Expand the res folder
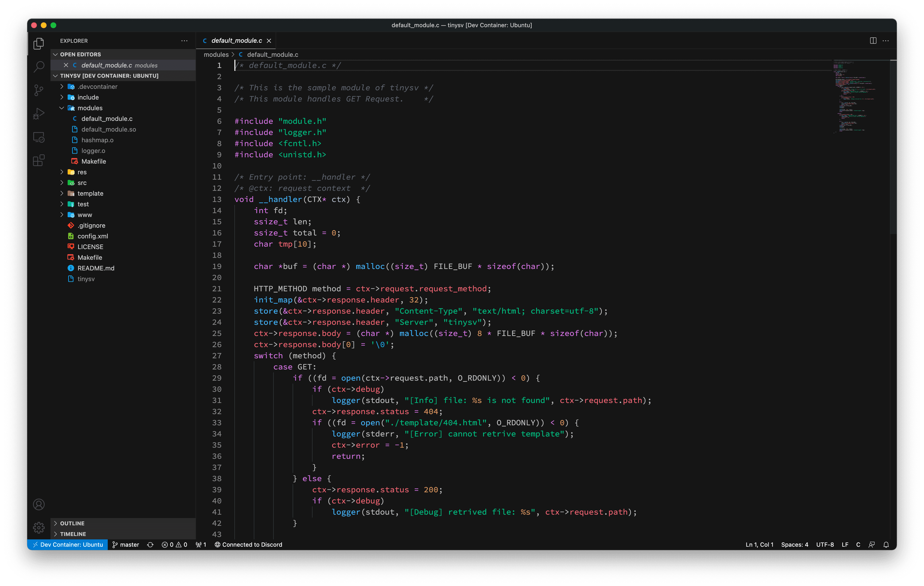924x586 pixels. point(123,172)
